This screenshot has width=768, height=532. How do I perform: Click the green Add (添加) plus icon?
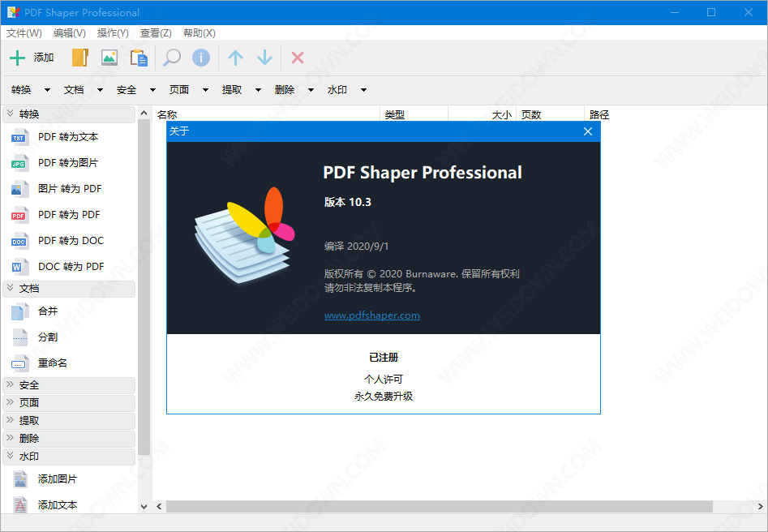tap(17, 58)
